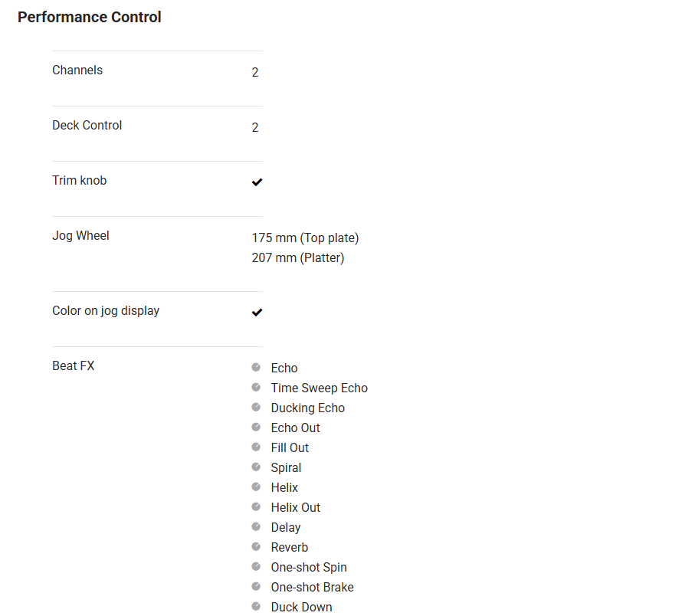Click the knob icon beside Spiral
Image resolution: width=682 pixels, height=616 pixels.
[x=256, y=467]
